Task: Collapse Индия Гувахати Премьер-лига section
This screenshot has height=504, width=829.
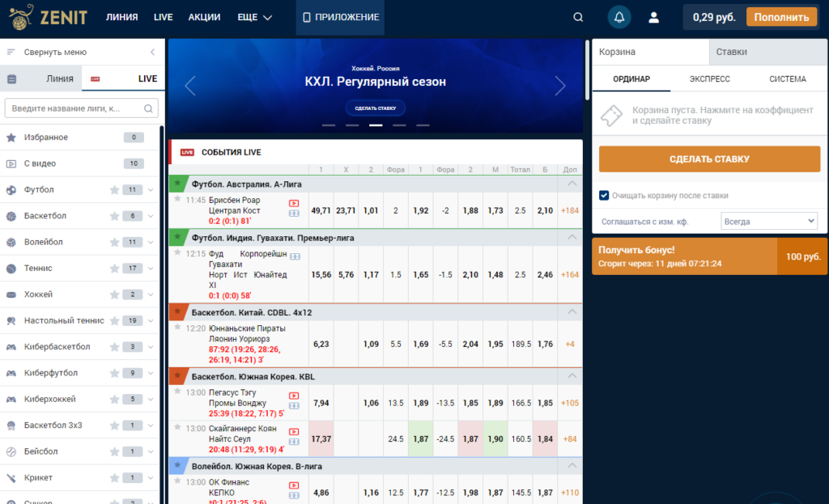Action: (572, 238)
